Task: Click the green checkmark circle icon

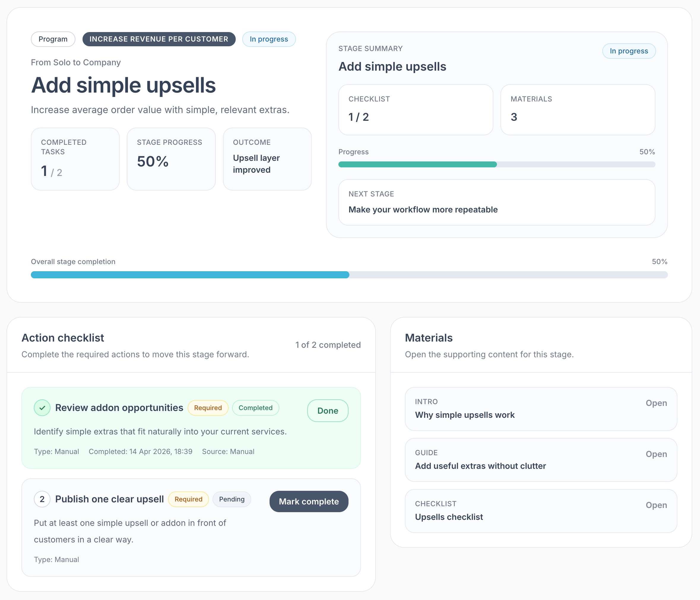Action: pos(42,407)
